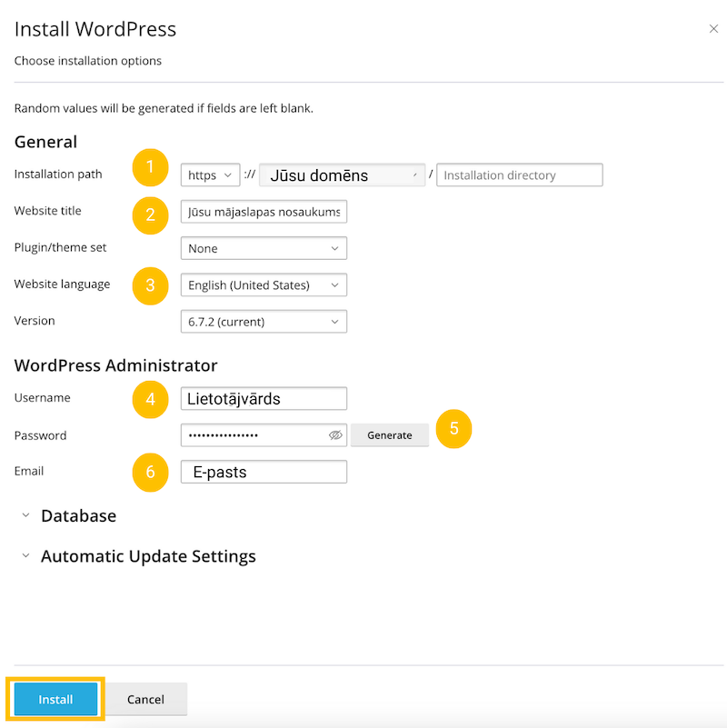Open the https protocol dropdown
Viewport: 727px width, 728px height.
[x=210, y=175]
